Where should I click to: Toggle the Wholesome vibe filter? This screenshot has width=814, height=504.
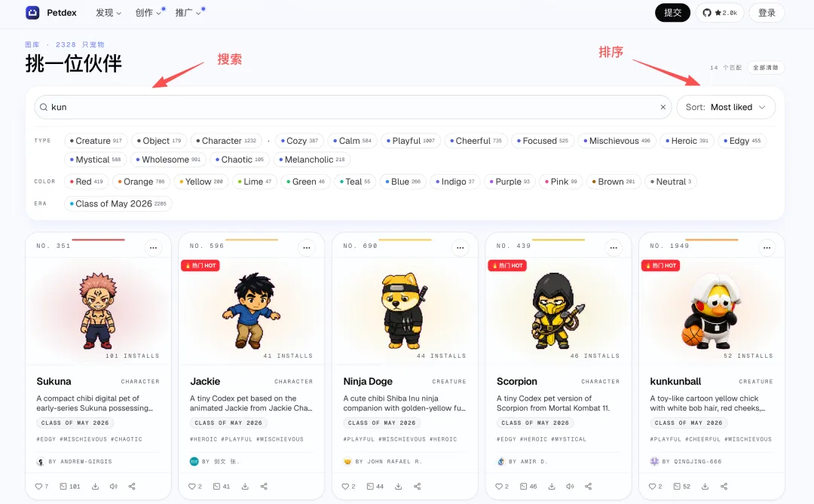coord(168,160)
